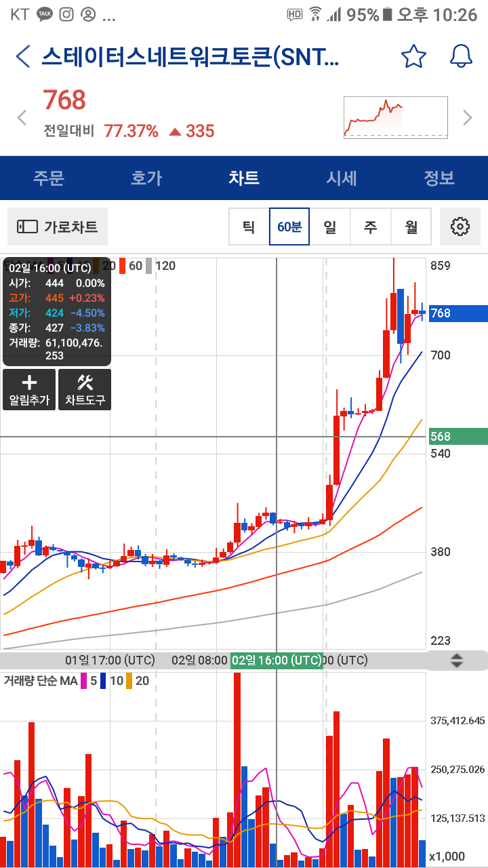
Task: Tap the battery icon in status bar
Action: [388, 14]
